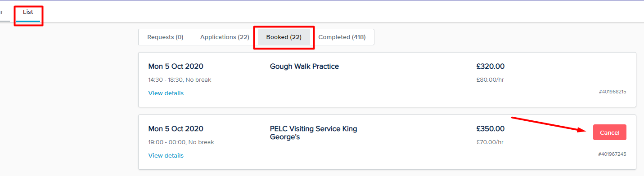This screenshot has height=176, width=644.
Task: View details of PELC Visiting Service shift
Action: (x=166, y=156)
